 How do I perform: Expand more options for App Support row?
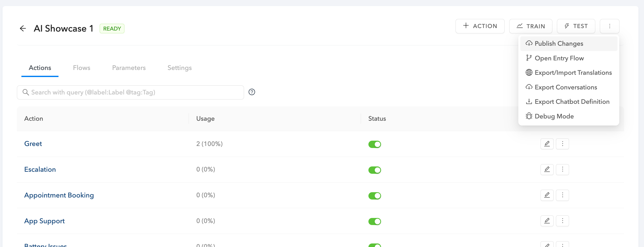562,221
